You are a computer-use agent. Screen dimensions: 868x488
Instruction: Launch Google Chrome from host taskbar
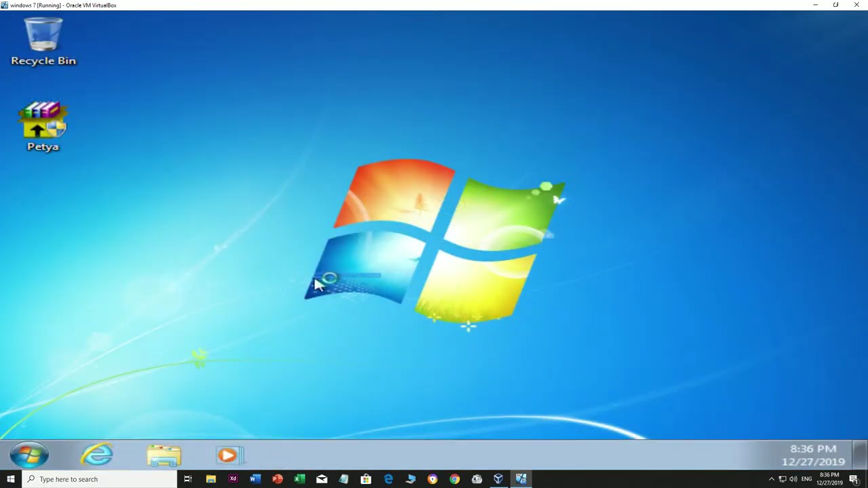click(x=454, y=479)
